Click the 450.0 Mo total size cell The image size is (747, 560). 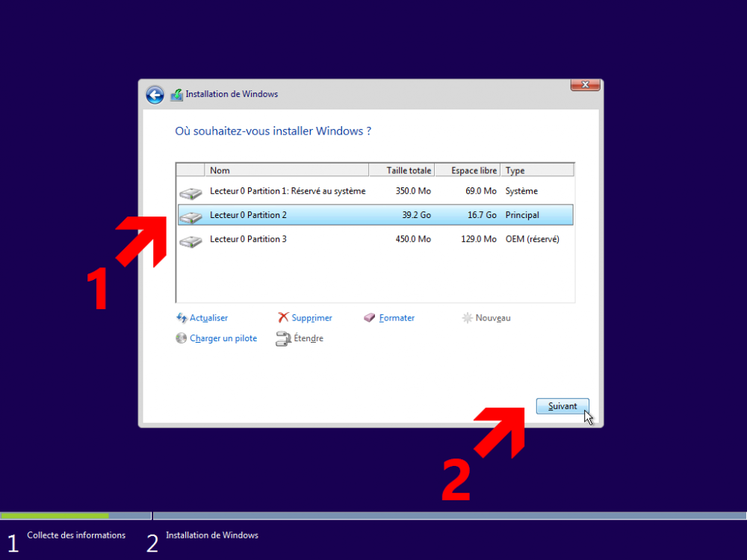tap(413, 239)
